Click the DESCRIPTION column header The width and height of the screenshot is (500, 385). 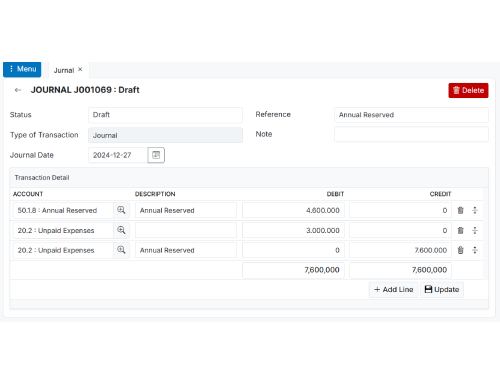click(155, 194)
